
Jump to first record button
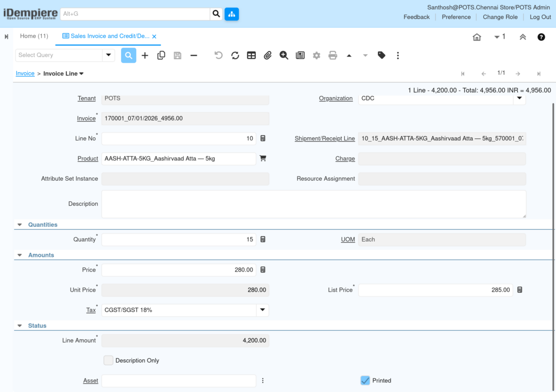tap(463, 74)
